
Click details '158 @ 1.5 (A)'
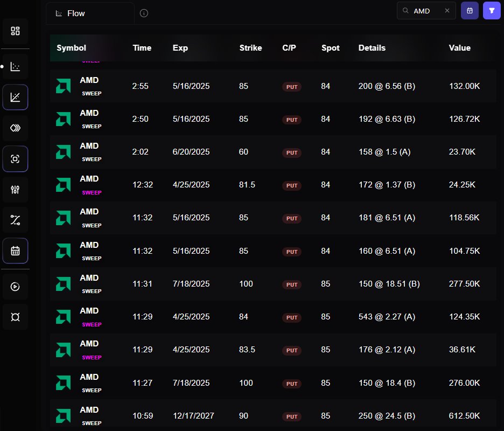coord(384,152)
